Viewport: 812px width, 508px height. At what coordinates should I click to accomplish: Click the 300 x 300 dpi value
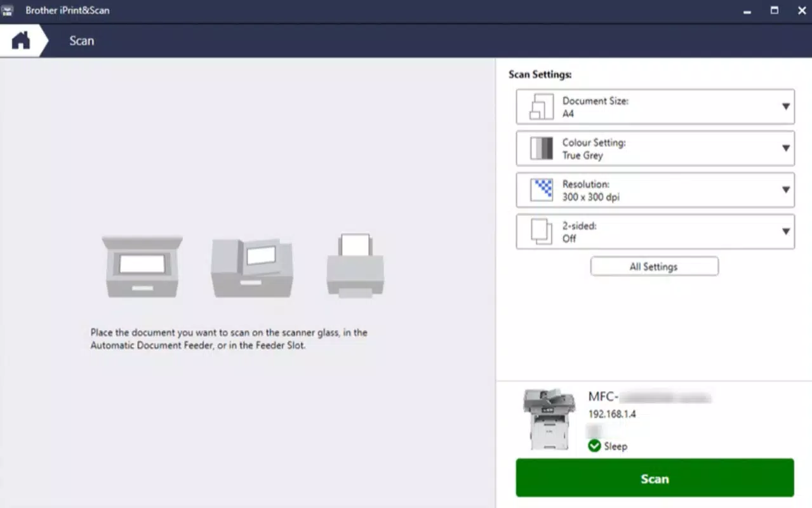591,197
